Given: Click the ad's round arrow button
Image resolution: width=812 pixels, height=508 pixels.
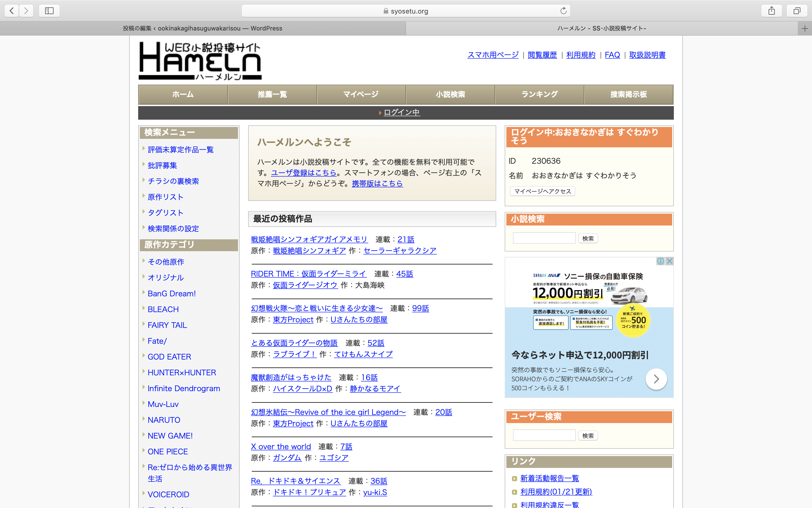Looking at the screenshot, I should 656,379.
